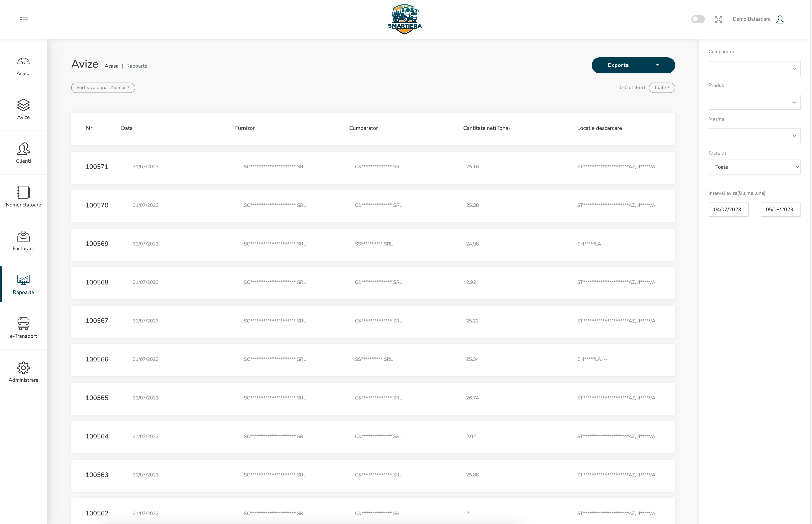Open user profile icon
Viewport: 812px width, 524px height.
click(780, 19)
